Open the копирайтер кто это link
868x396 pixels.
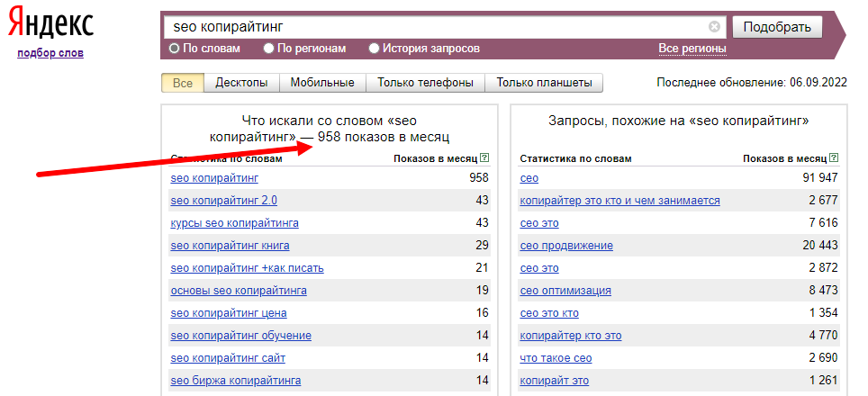(x=571, y=336)
